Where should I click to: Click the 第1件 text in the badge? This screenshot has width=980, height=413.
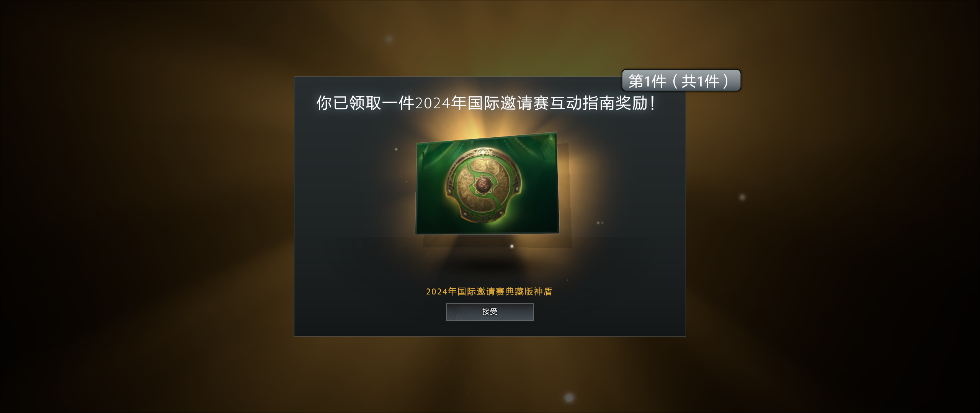pyautogui.click(x=647, y=81)
